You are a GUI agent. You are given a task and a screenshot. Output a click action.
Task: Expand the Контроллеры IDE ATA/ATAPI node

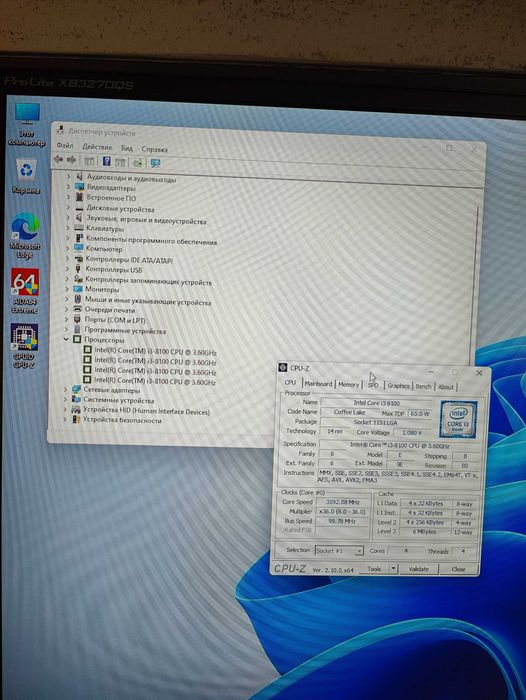(67, 258)
